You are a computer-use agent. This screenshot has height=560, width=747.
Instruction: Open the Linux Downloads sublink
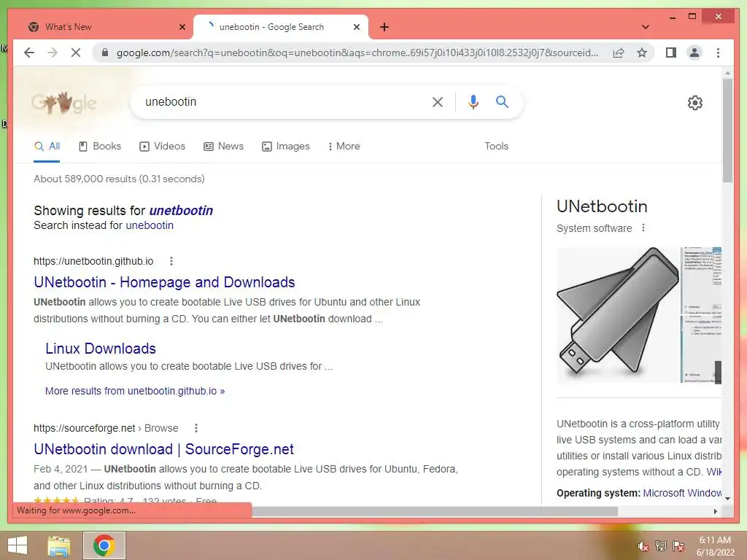[101, 349]
